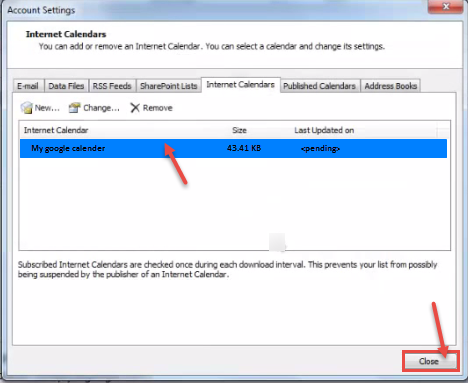Click the Remove toolbar label
468x383 pixels.
coord(158,108)
